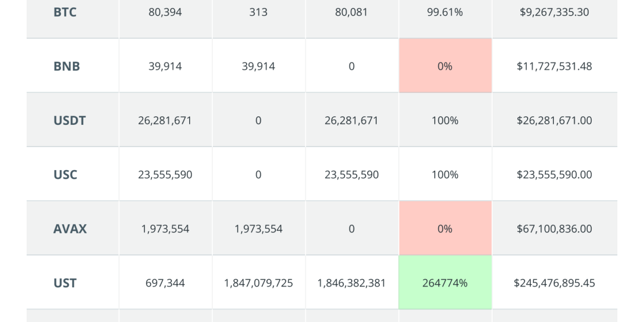Click the USC asset name

coord(65,174)
